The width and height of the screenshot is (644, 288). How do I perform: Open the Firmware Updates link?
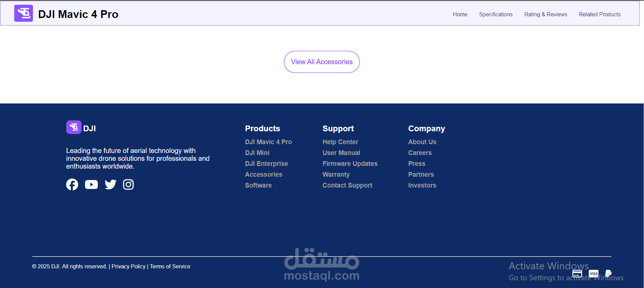click(x=350, y=164)
